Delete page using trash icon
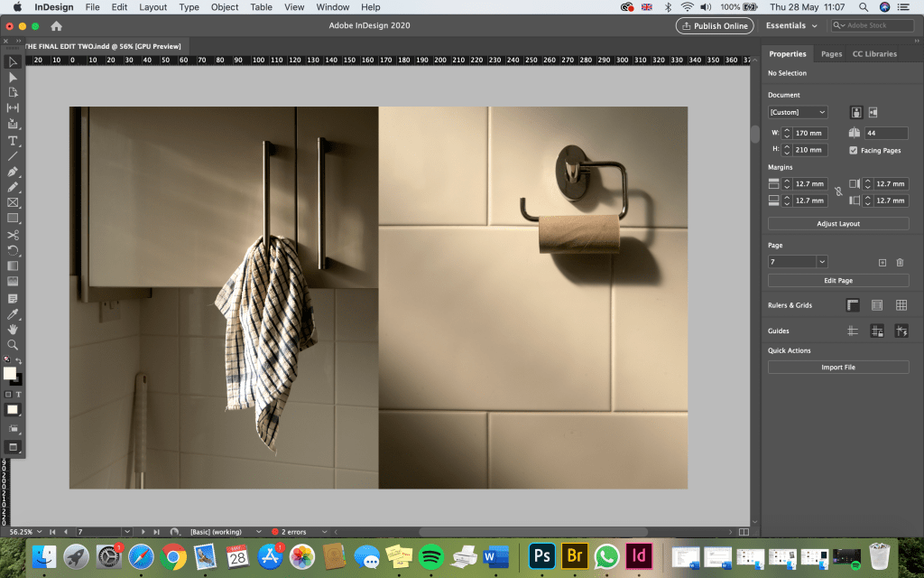The width and height of the screenshot is (924, 578). coord(900,262)
